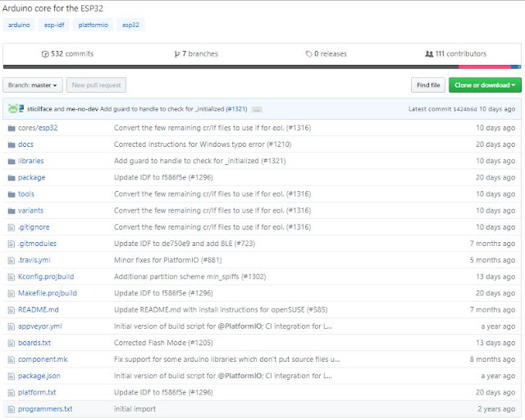Click the folder icon beside package
525x420 pixels.
pos(11,177)
